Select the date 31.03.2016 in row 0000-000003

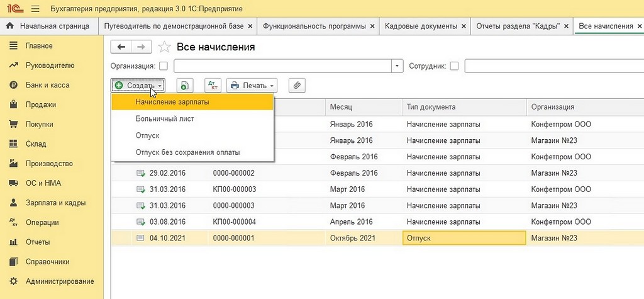167,206
